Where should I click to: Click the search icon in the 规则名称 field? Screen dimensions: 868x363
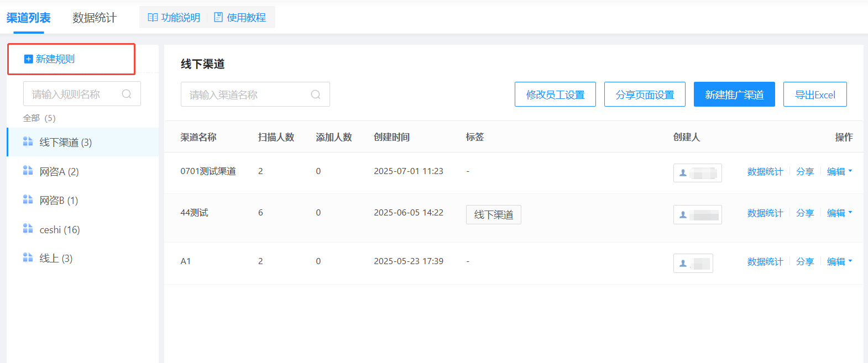tap(127, 94)
